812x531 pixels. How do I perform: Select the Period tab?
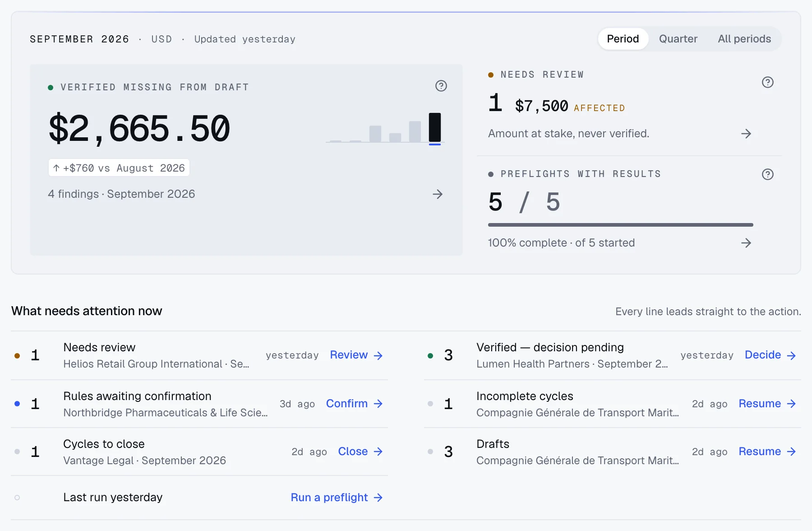(623, 39)
